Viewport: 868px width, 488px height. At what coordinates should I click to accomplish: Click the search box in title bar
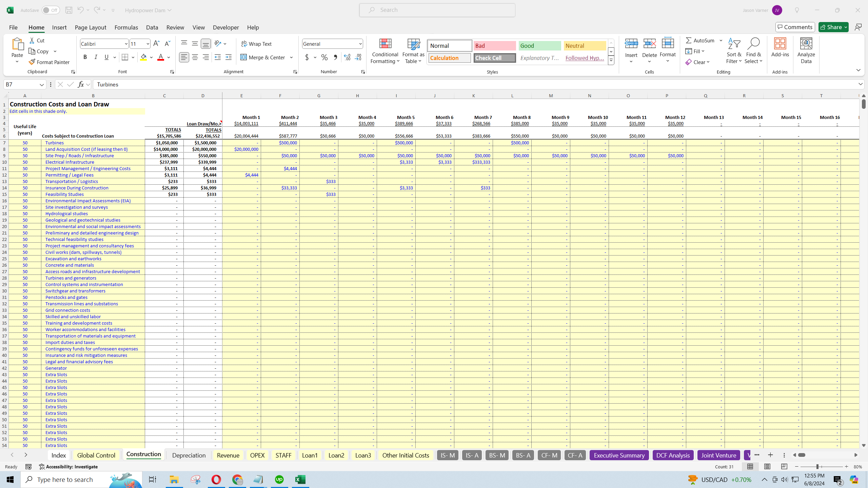pos(437,10)
